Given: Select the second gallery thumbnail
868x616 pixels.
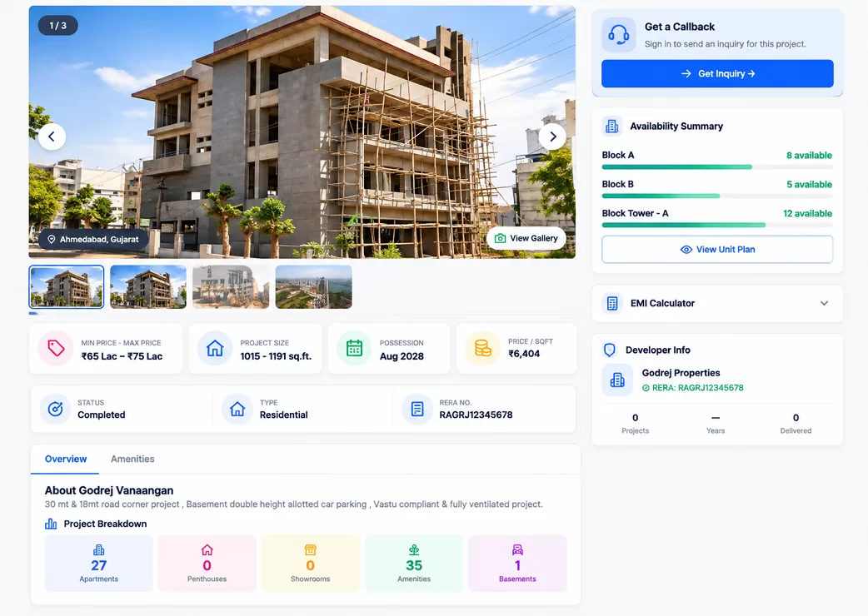Looking at the screenshot, I should [x=148, y=287].
